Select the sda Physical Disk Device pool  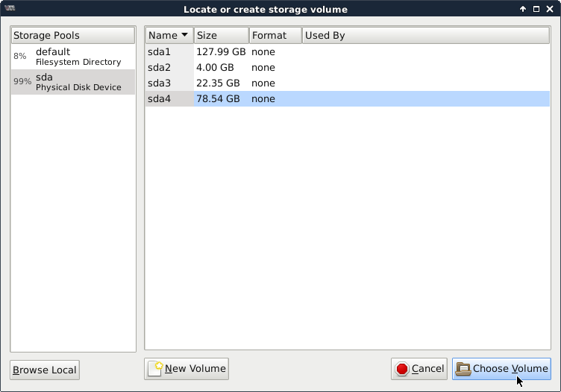73,82
